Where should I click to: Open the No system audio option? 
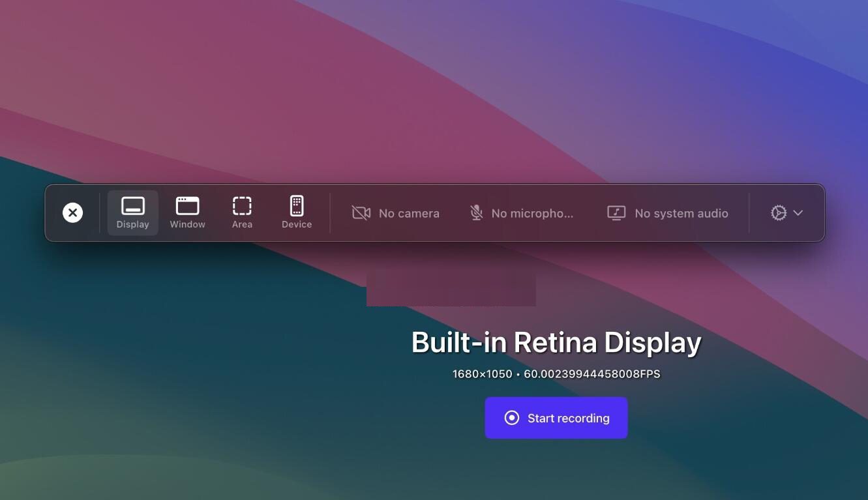[x=668, y=213]
